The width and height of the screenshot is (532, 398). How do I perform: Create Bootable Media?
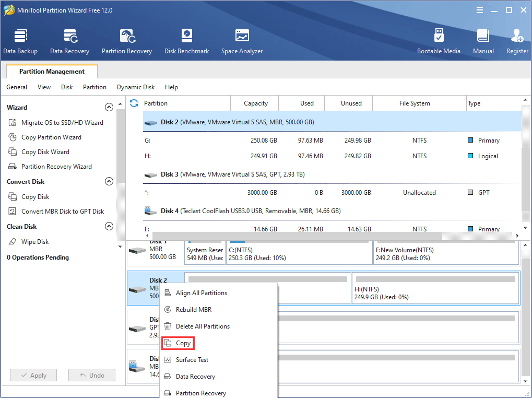439,41
